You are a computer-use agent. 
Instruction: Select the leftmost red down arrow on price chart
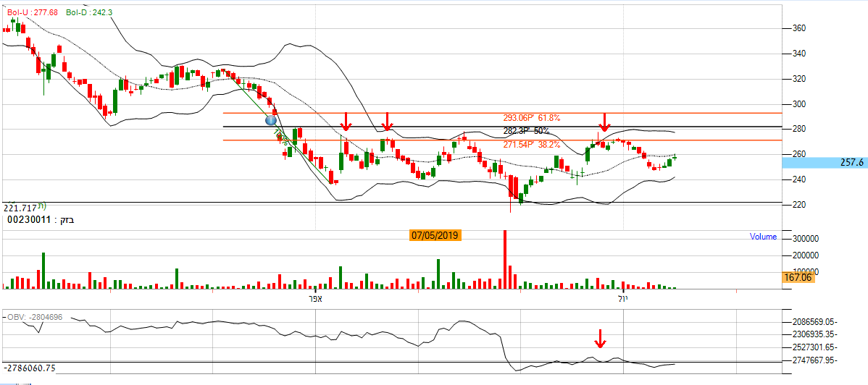coord(347,122)
